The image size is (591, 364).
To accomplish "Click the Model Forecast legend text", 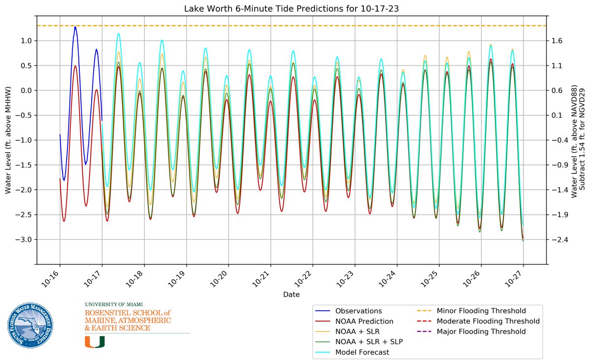I will (363, 353).
